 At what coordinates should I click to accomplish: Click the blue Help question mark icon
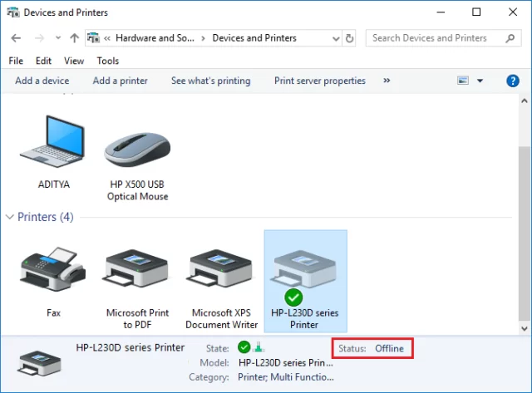click(513, 81)
